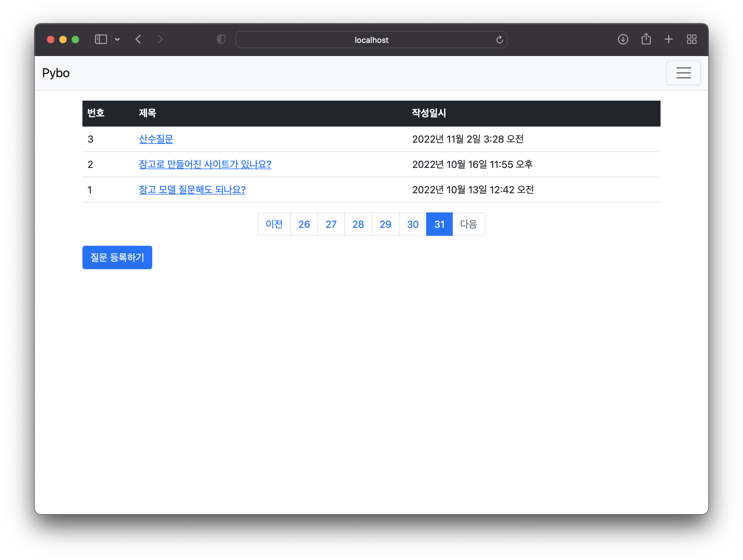This screenshot has height=560, width=743.
Task: Select page 30 in pagination
Action: pos(413,224)
